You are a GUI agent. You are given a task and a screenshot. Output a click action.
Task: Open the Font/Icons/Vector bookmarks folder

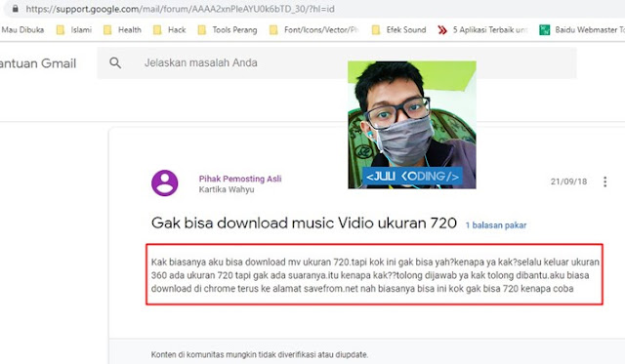click(314, 30)
